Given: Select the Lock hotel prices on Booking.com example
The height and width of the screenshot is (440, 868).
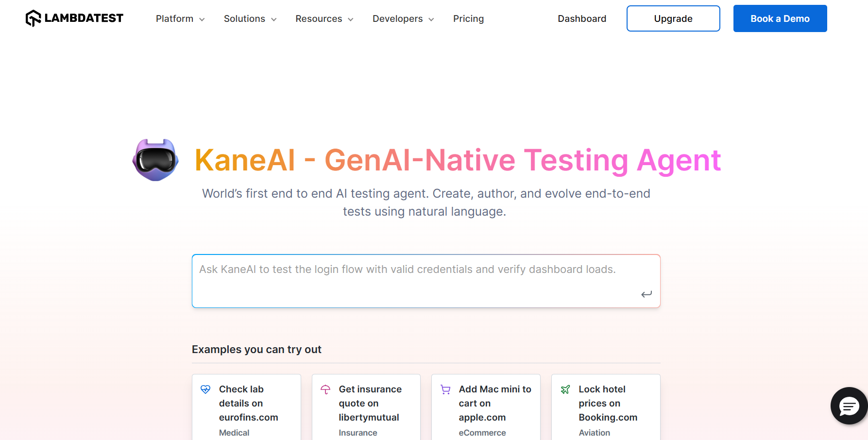Looking at the screenshot, I should pyautogui.click(x=608, y=404).
